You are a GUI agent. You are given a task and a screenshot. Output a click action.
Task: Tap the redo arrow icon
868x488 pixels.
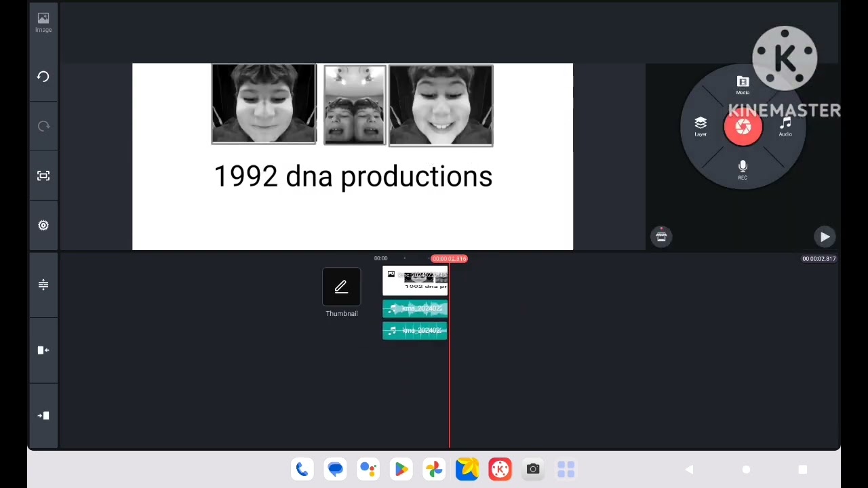43,126
